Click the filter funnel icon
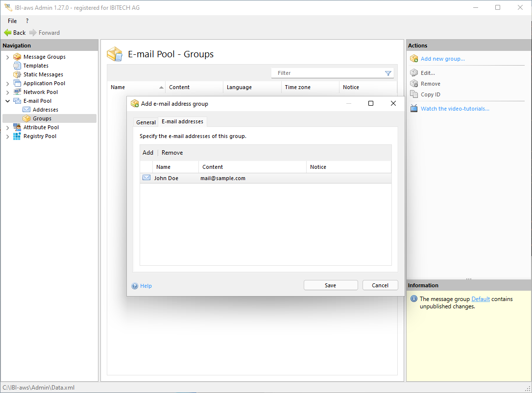 click(388, 73)
